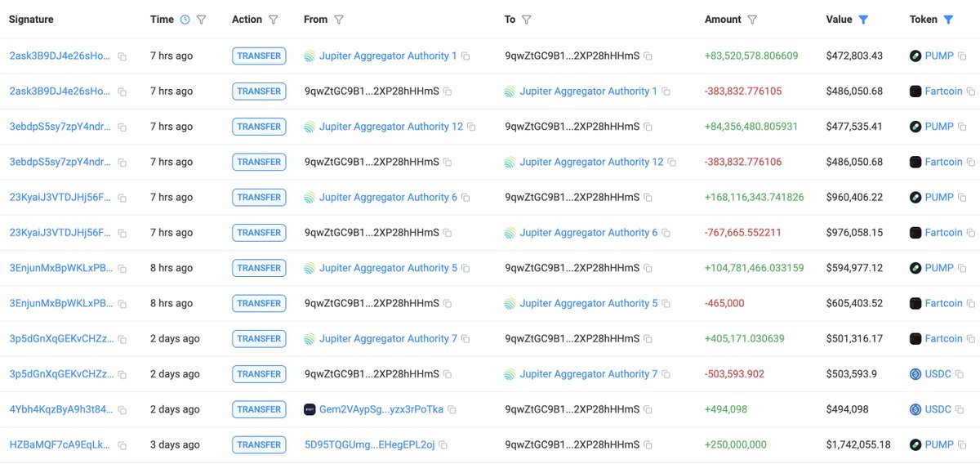Copy Fartcoin token address in $605,403.52 row
The width and height of the screenshot is (980, 464).
[971, 303]
